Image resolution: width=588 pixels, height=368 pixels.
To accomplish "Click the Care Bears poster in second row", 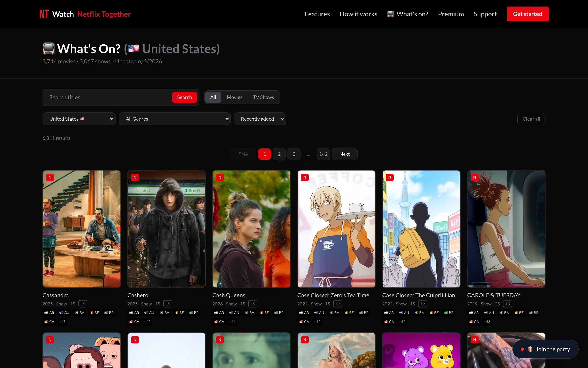I will tap(421, 350).
